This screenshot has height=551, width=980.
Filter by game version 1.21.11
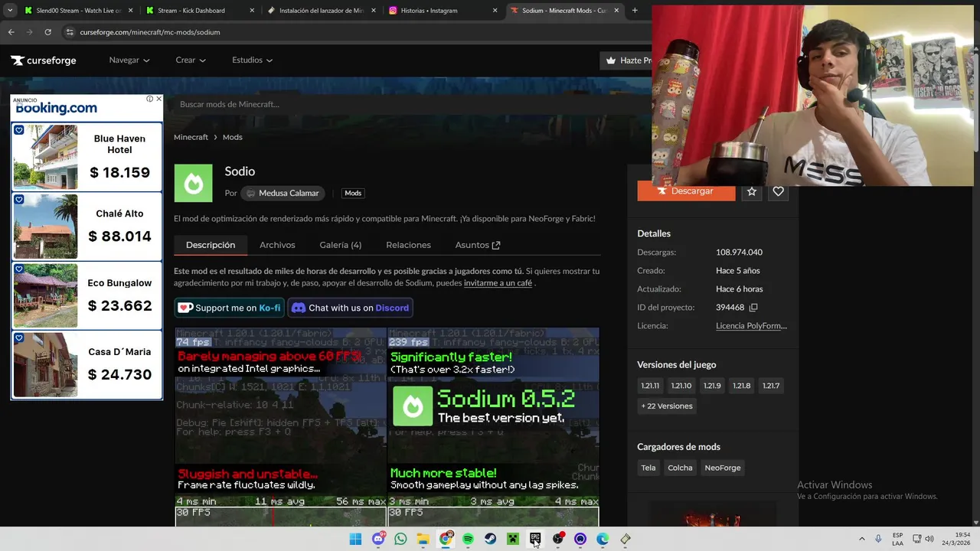(650, 386)
